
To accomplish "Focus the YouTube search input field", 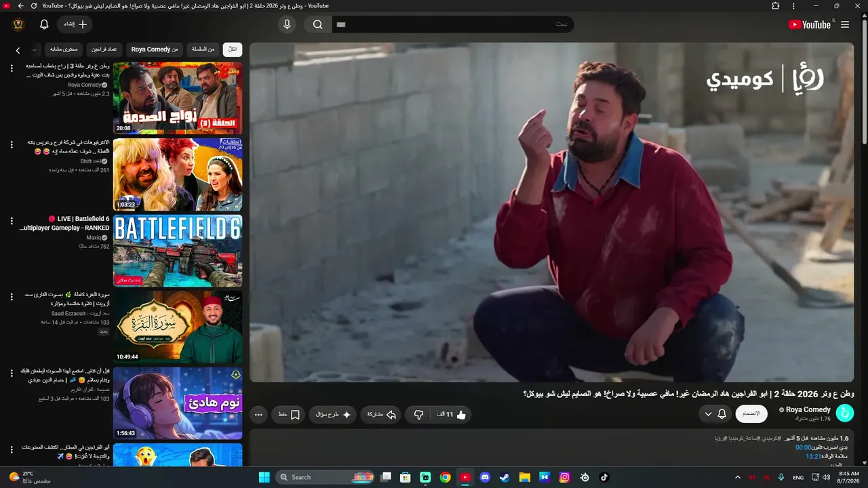I will click(453, 24).
